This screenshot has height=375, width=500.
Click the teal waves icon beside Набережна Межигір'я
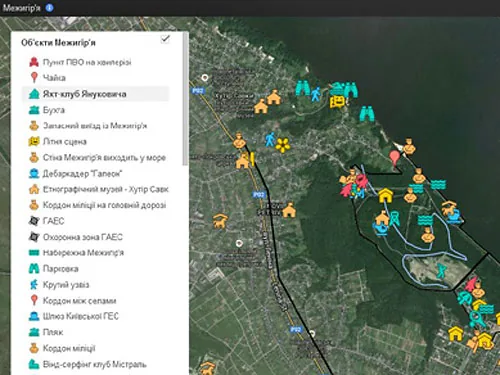click(34, 253)
